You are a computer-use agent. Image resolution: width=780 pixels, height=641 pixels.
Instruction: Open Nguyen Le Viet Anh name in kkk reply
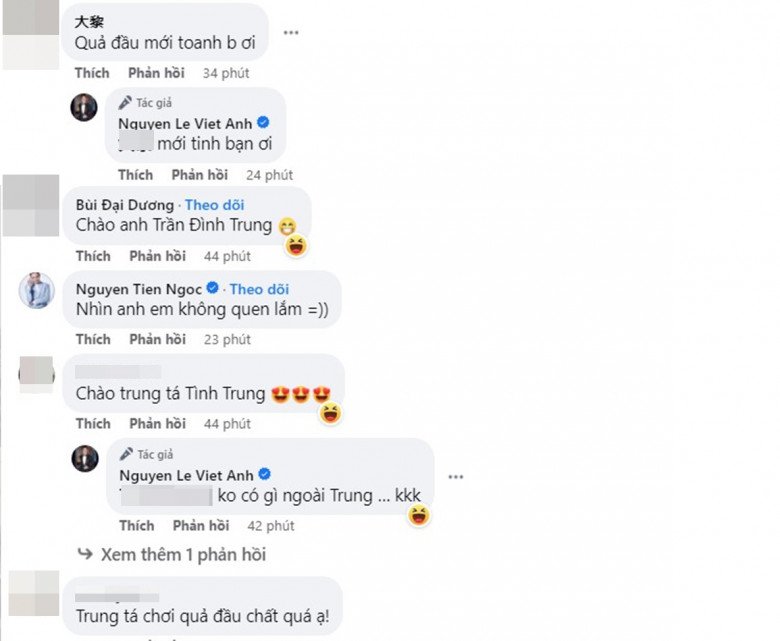pos(186,475)
